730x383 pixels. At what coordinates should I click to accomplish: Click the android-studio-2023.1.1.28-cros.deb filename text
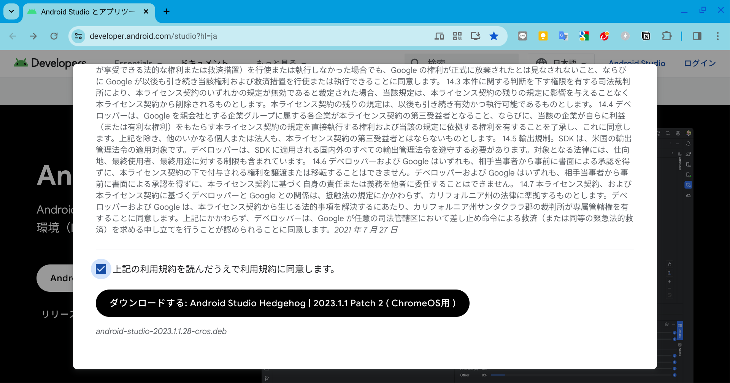click(161, 331)
